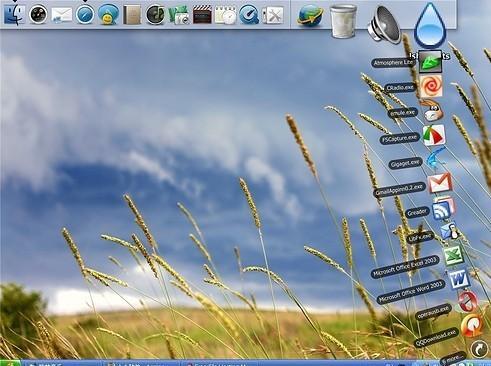Open FSCapture.exe green-red icon
The image size is (491, 366).
tap(434, 135)
